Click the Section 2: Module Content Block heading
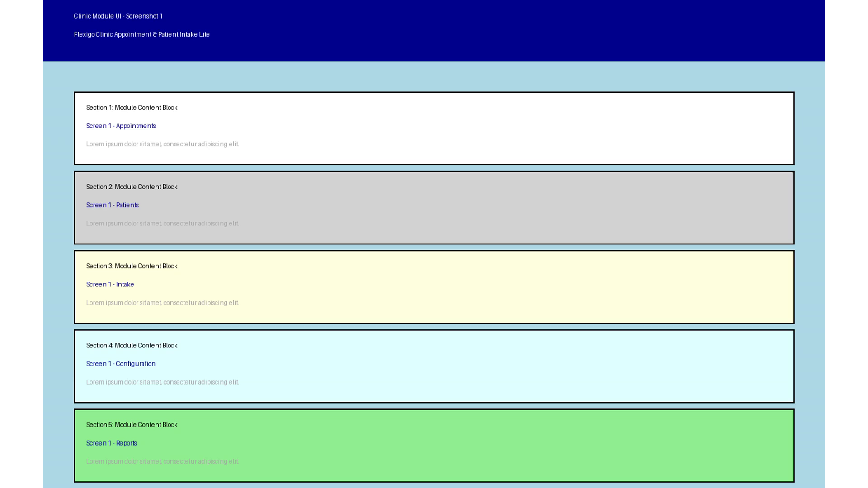The image size is (868, 488). click(x=132, y=187)
